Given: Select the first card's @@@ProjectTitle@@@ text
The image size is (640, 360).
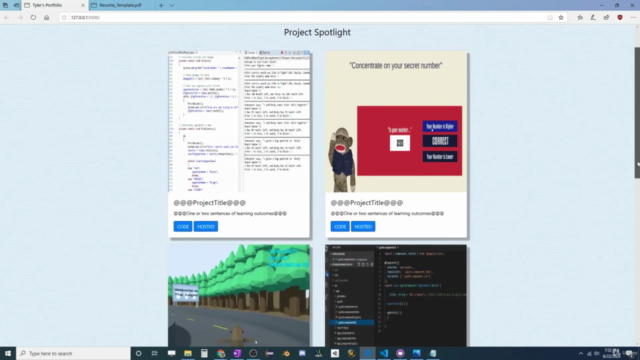Looking at the screenshot, I should click(210, 203).
